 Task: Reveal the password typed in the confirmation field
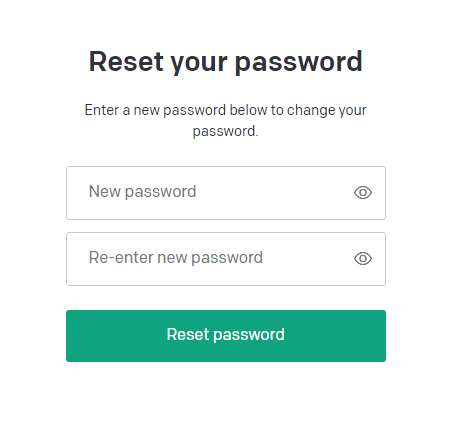(x=363, y=259)
